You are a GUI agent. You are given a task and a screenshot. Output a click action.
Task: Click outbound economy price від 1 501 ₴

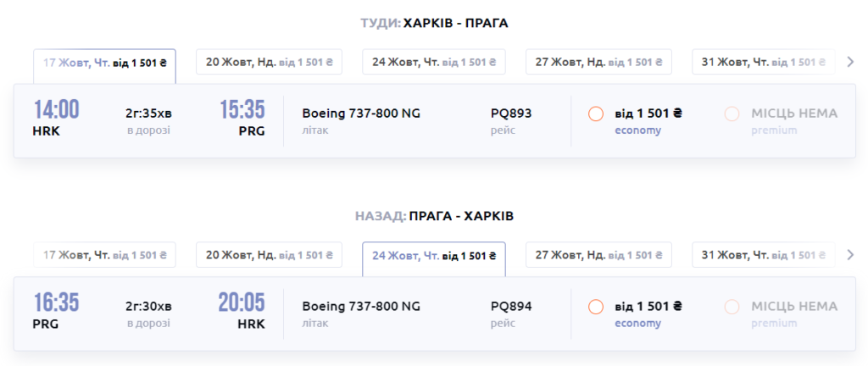click(x=648, y=113)
